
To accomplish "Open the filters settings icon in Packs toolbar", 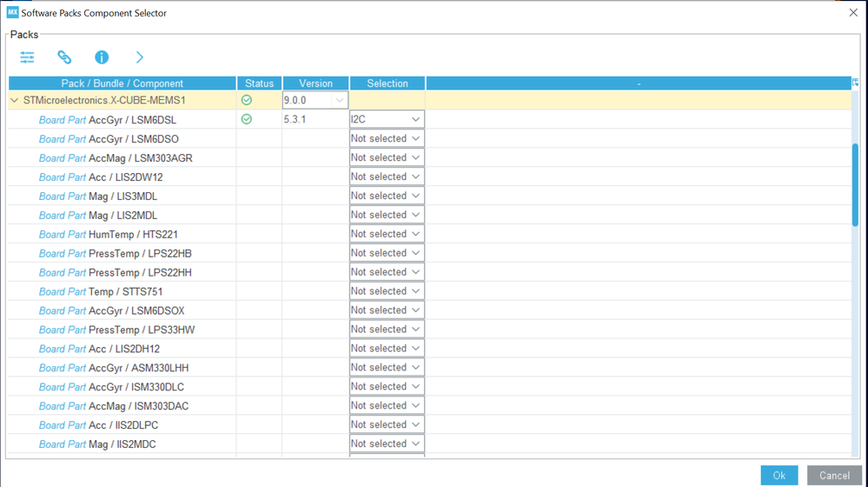I will (x=27, y=57).
